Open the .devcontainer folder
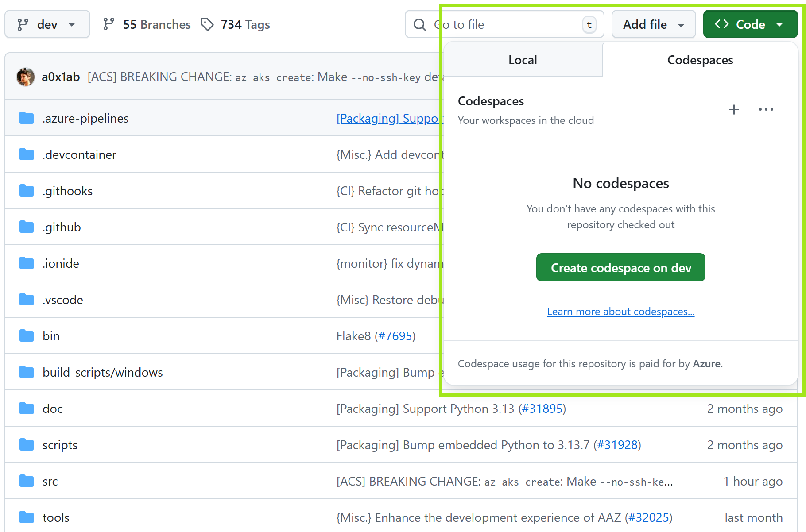 (79, 154)
